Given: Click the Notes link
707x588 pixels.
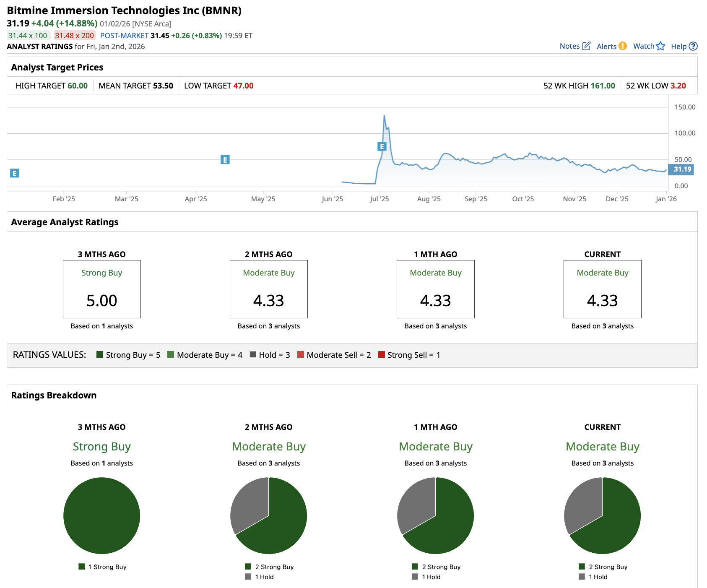Looking at the screenshot, I should click(569, 46).
